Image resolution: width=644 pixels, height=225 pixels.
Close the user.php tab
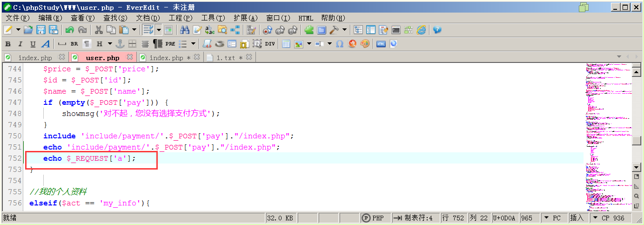(130, 57)
